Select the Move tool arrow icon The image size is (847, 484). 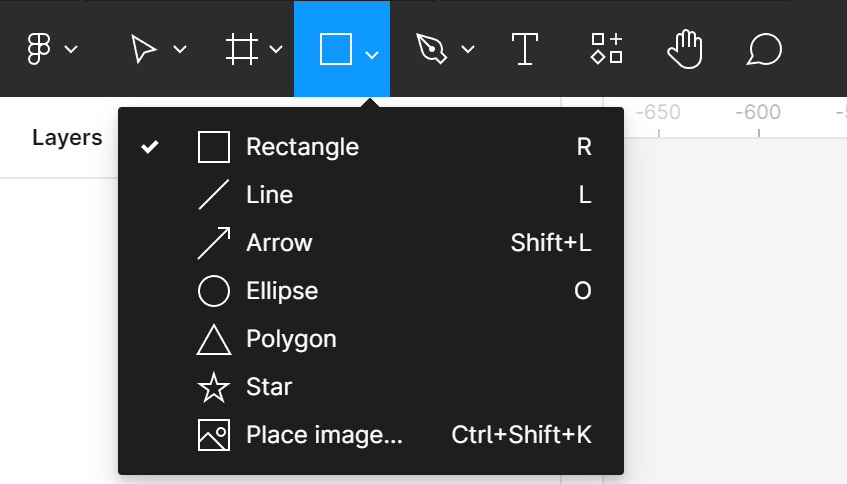tap(144, 49)
